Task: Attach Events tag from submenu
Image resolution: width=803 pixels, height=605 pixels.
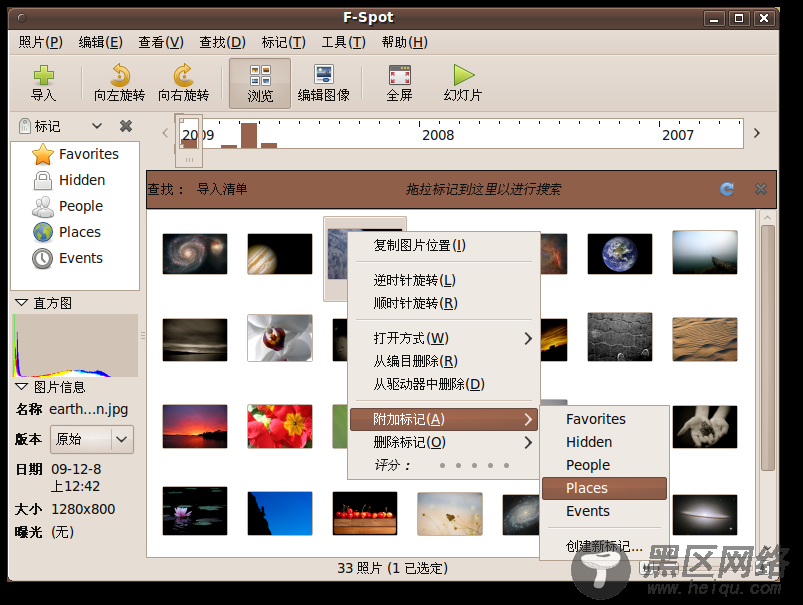Action: pos(604,511)
